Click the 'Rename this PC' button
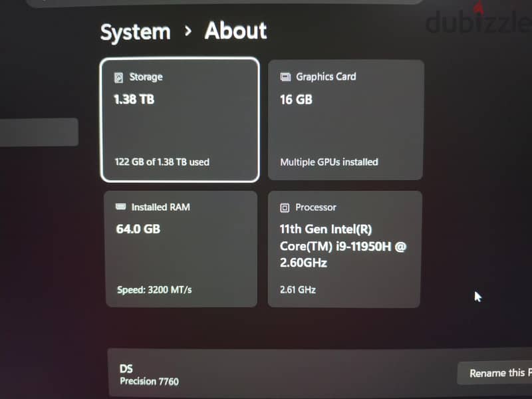 495,373
